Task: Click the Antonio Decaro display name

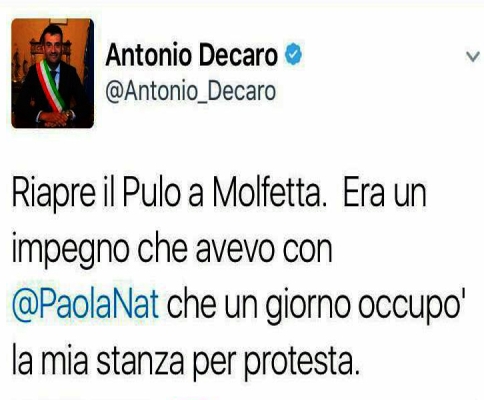Action: (191, 55)
